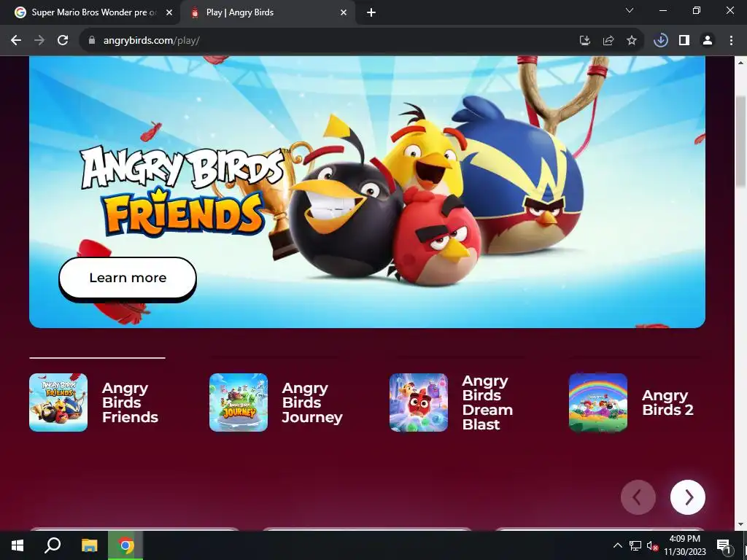Image resolution: width=747 pixels, height=560 pixels.
Task: Open the downloads indicator icon
Action: (x=661, y=41)
